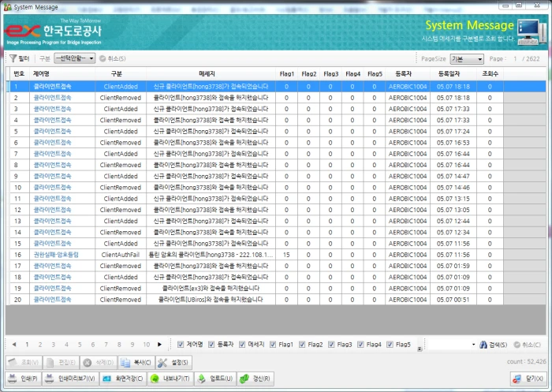Uncheck the Flag5 checkbox
Screen dimensions: 552x392
[390, 345]
